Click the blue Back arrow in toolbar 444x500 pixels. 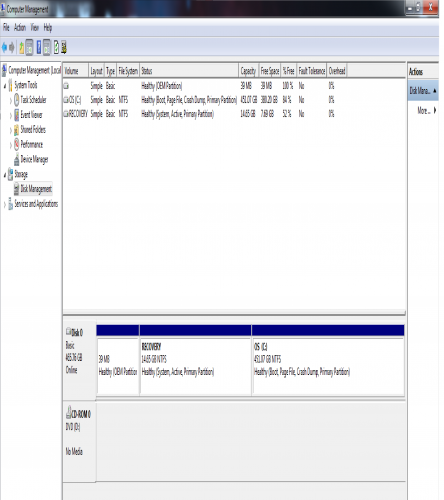click(4, 48)
